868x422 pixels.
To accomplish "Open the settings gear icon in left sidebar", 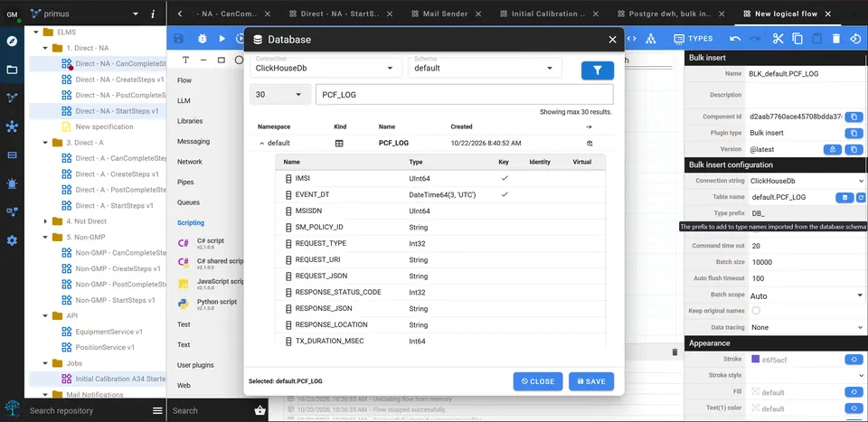I will click(x=12, y=240).
